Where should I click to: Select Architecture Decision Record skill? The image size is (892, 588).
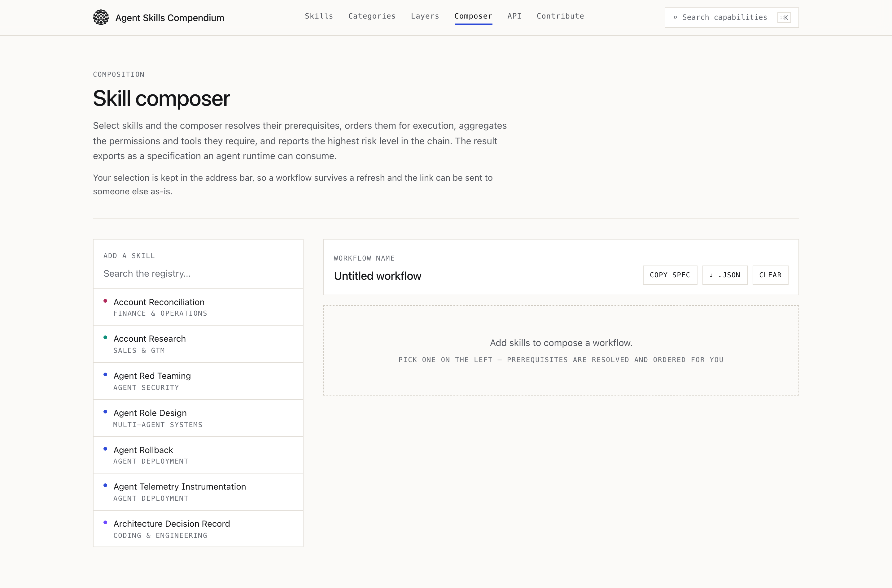(x=198, y=529)
